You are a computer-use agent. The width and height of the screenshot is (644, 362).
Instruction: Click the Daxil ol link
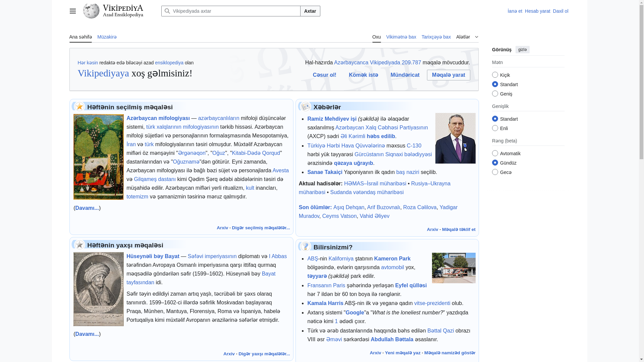pos(560,11)
